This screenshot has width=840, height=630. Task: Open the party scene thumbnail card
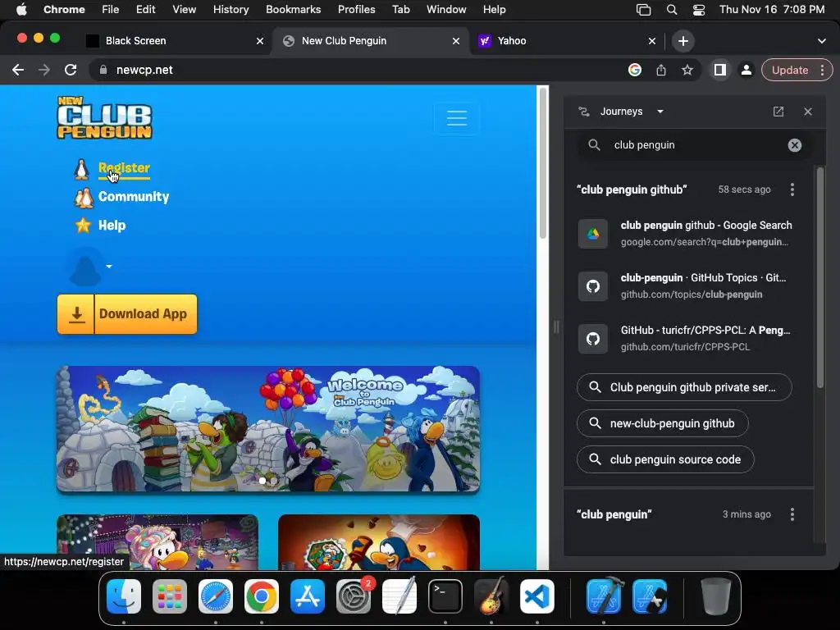point(157,541)
